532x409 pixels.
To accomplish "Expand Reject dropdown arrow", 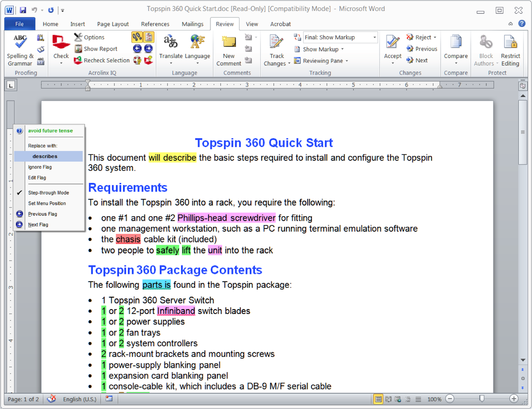I will tap(435, 37).
